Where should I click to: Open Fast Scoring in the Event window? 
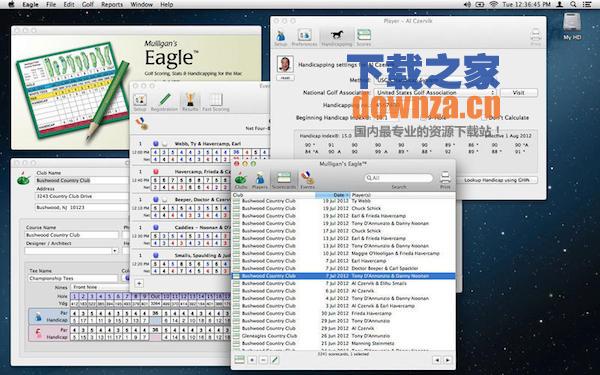215,102
